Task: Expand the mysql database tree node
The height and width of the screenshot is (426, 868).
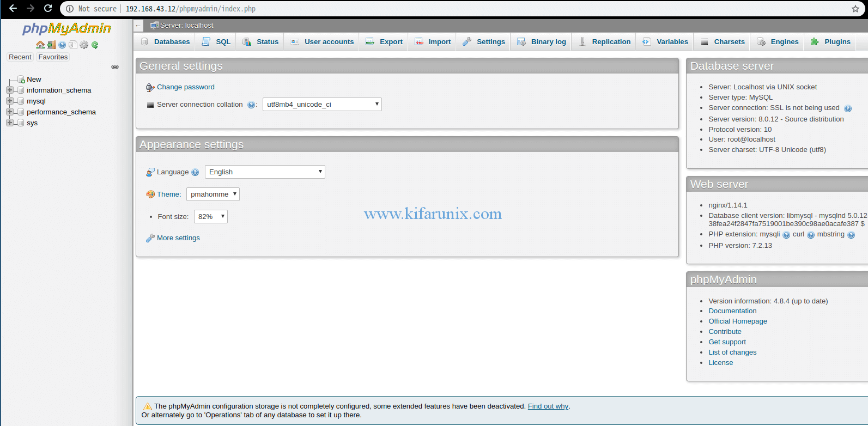Action: [9, 101]
